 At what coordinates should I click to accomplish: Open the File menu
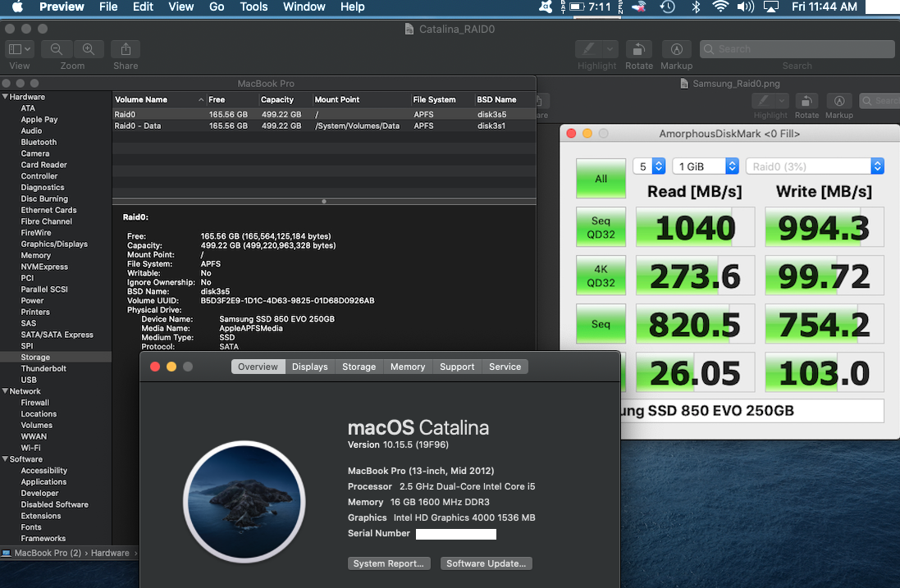point(108,7)
